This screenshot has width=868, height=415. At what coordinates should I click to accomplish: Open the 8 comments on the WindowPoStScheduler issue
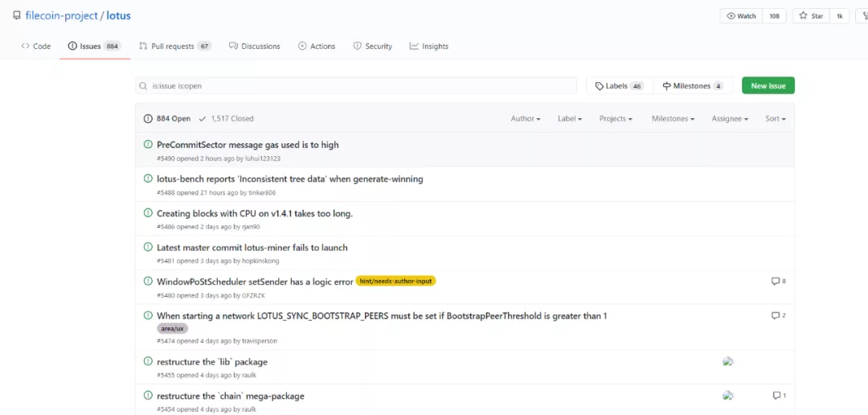pos(778,281)
